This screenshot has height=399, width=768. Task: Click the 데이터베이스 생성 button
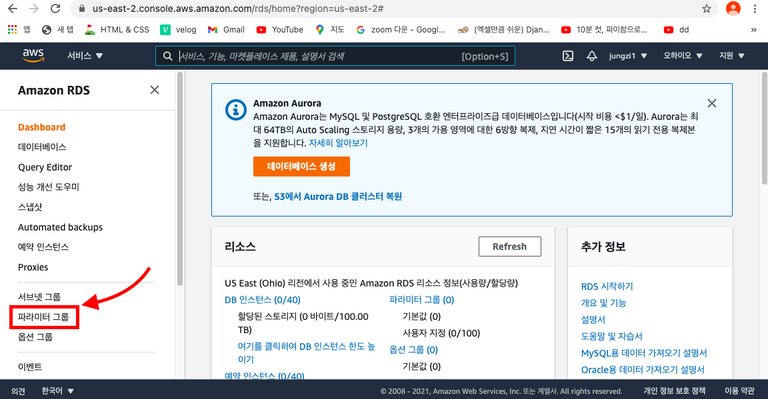click(x=301, y=166)
